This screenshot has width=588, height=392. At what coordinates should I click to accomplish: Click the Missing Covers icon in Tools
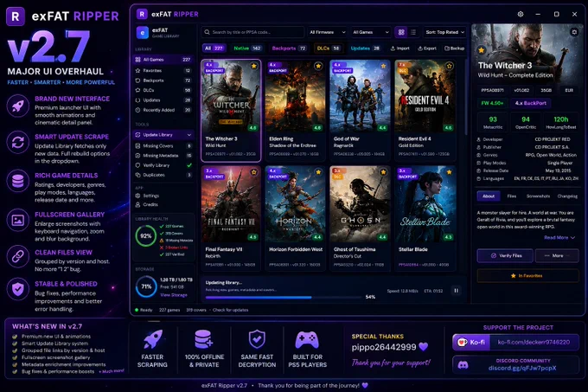(137, 145)
